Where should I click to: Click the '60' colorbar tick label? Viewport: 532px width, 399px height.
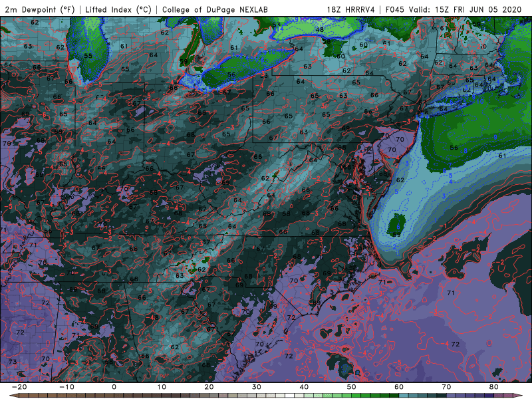click(x=399, y=387)
